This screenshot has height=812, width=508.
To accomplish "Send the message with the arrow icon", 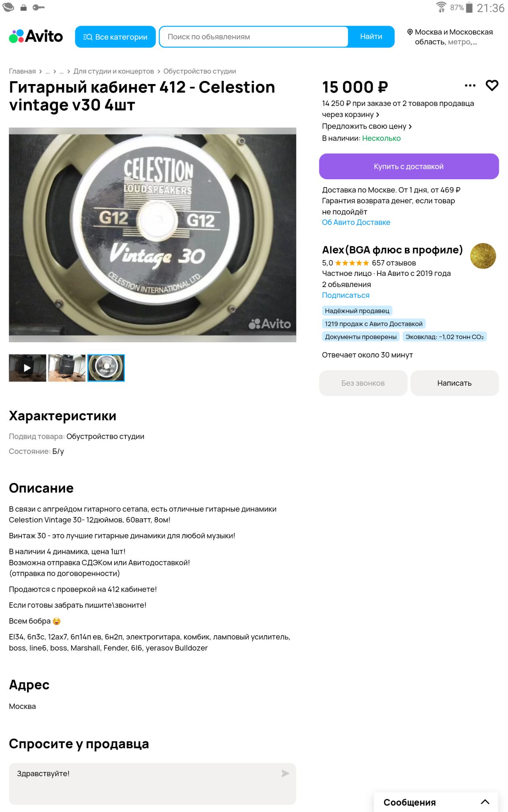I will [x=285, y=773].
